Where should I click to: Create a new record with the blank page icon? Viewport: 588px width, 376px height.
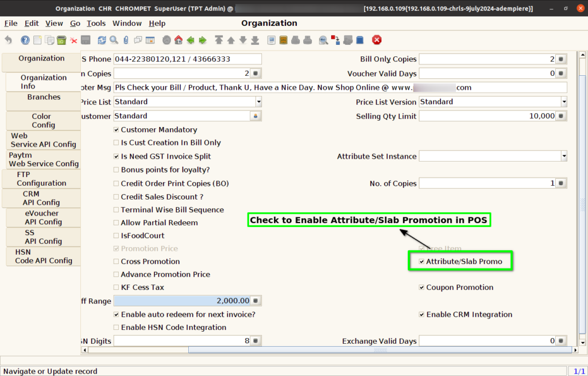[37, 40]
